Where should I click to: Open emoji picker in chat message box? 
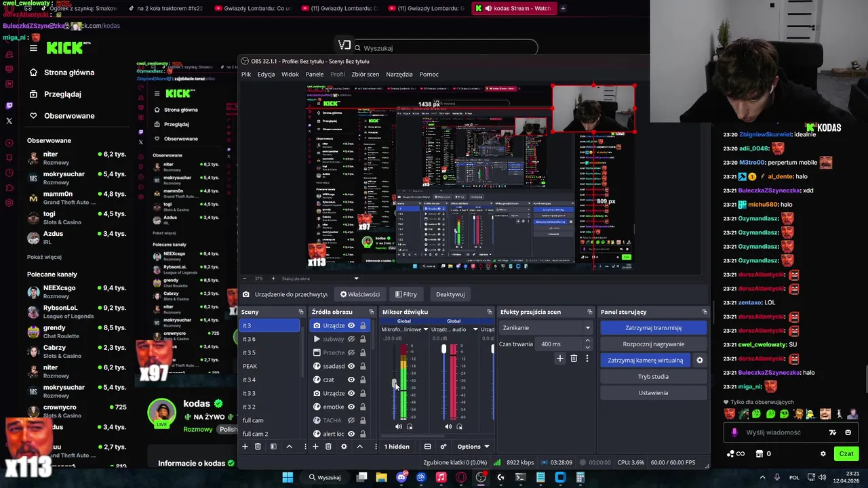coord(848,432)
